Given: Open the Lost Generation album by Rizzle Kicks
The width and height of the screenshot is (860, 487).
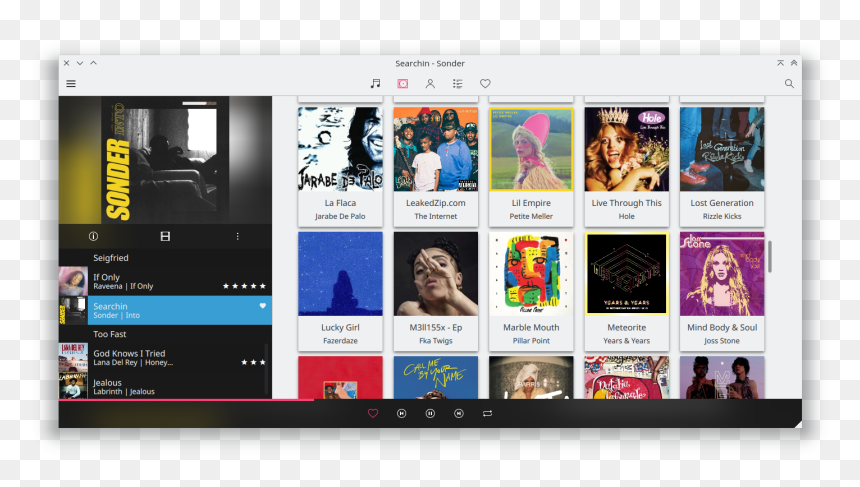Looking at the screenshot, I should point(722,166).
